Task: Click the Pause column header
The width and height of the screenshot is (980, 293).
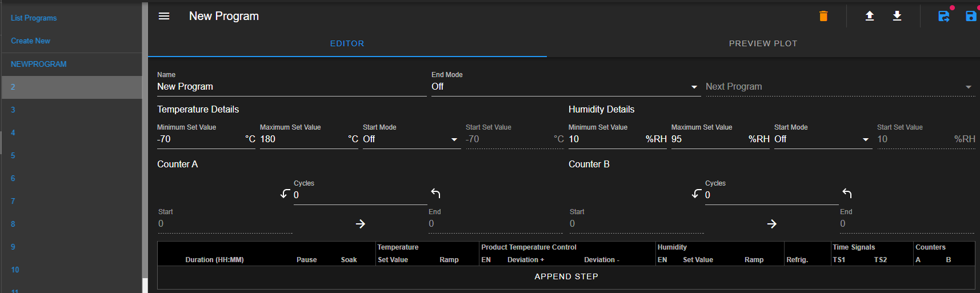Action: click(x=306, y=260)
